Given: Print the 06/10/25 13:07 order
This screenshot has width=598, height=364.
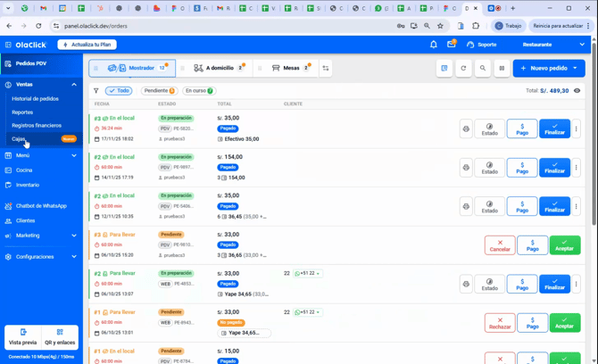Looking at the screenshot, I should (466, 284).
